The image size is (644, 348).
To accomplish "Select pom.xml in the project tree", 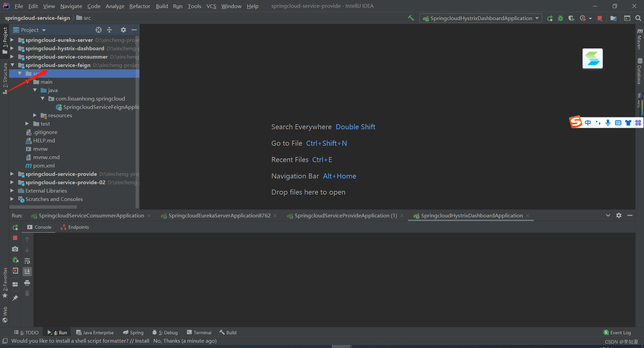I will tap(44, 165).
